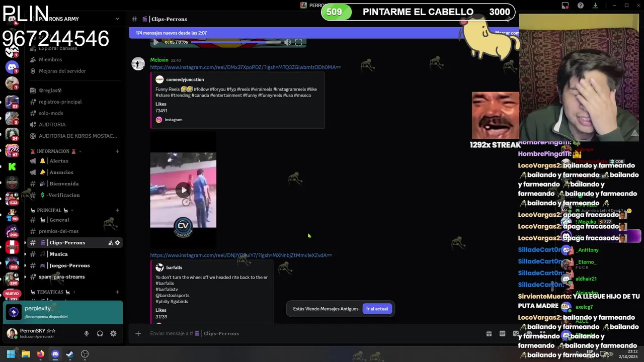Viewport: 644px width, 362px height.
Task: Open the gift icon in message bar
Action: (x=489, y=333)
